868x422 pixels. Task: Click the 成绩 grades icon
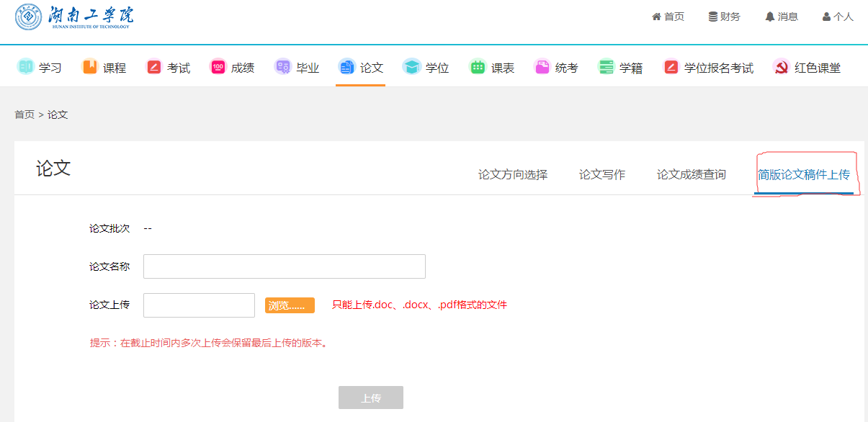(218, 67)
